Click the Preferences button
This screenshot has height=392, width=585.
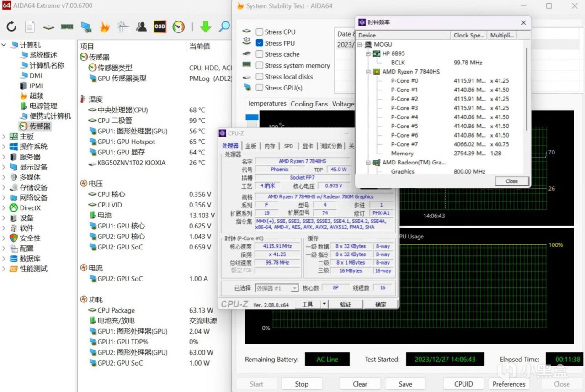[509, 384]
